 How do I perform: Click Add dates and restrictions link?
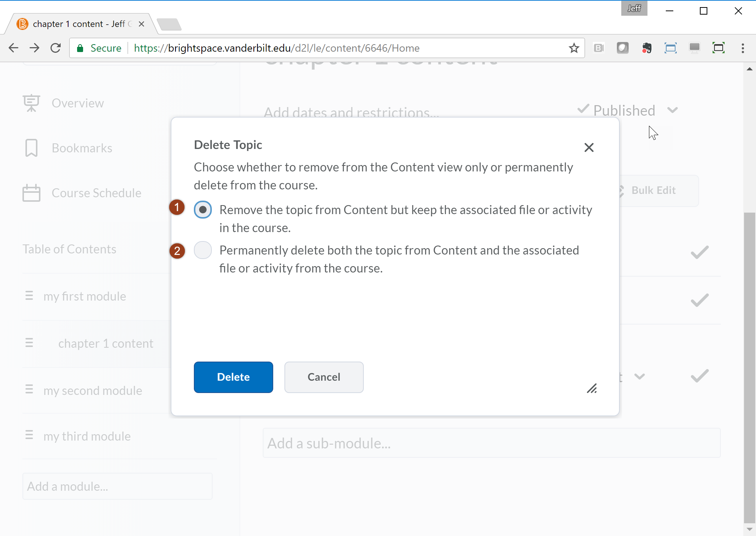tap(351, 112)
